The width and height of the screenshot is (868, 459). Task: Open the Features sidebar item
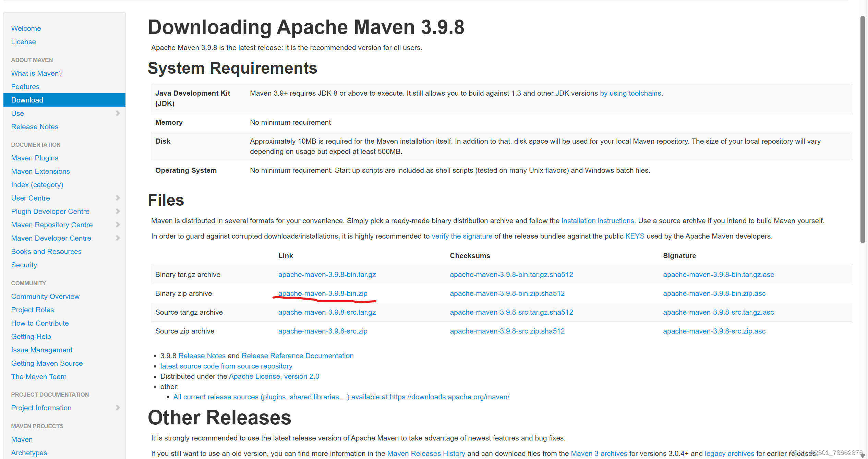(x=25, y=87)
